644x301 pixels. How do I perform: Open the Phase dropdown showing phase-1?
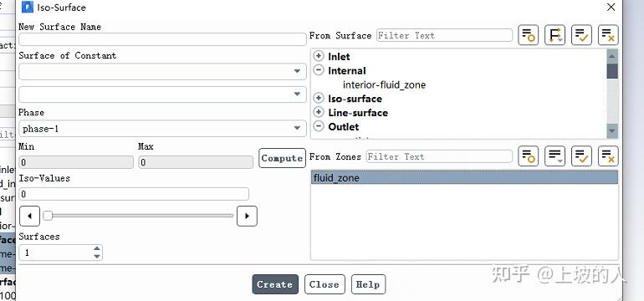pos(162,129)
